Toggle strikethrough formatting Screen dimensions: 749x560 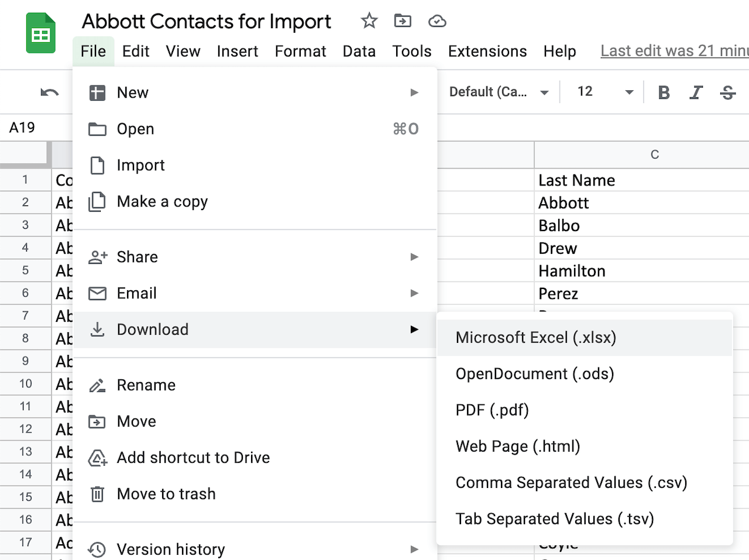click(727, 92)
